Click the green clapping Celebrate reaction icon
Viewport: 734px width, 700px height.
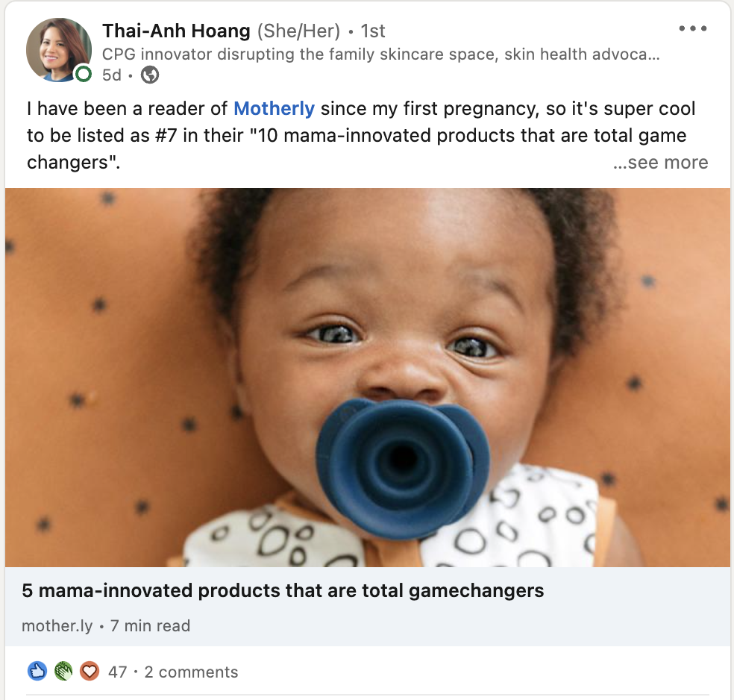(63, 671)
